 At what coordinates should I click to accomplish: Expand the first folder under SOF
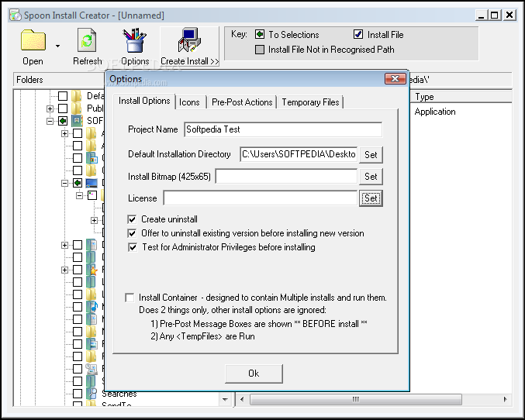tap(64, 133)
